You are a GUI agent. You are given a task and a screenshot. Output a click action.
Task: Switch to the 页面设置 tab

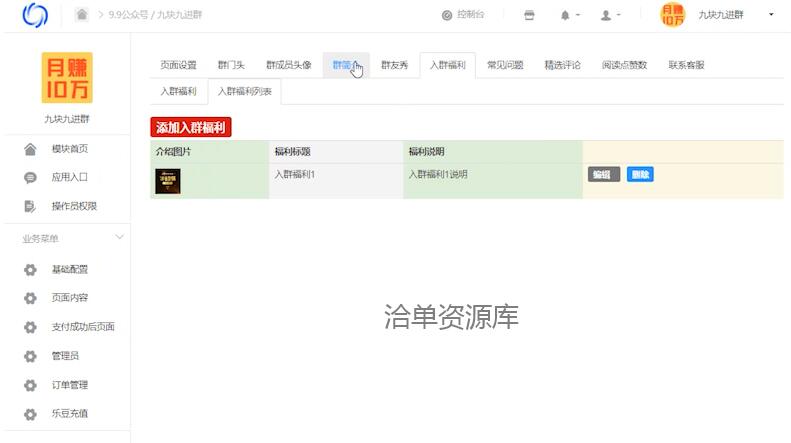[x=178, y=65]
